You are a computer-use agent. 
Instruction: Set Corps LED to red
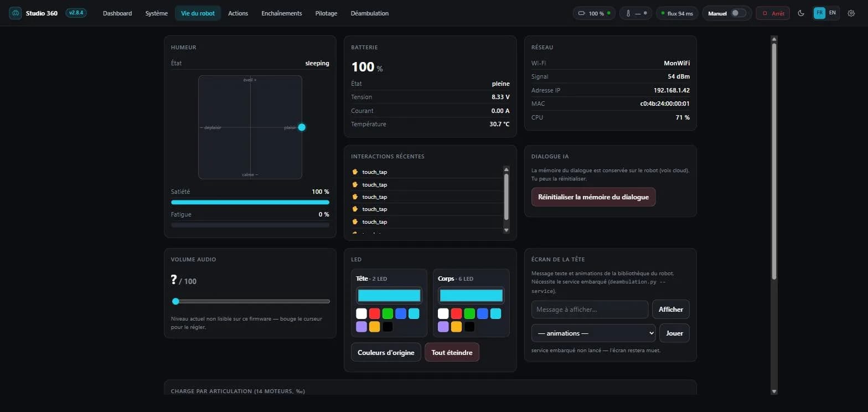457,313
